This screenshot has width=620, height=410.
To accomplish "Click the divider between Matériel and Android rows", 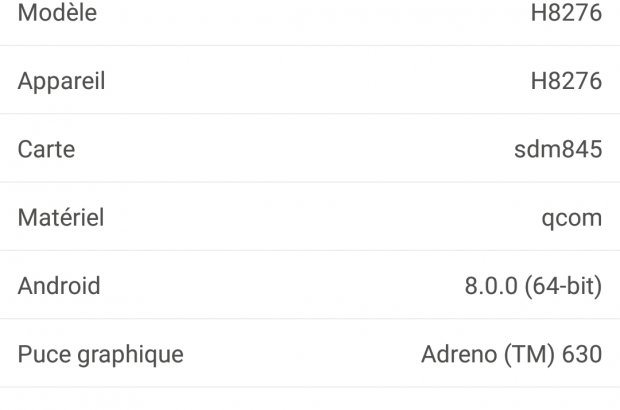I will pos(310,251).
